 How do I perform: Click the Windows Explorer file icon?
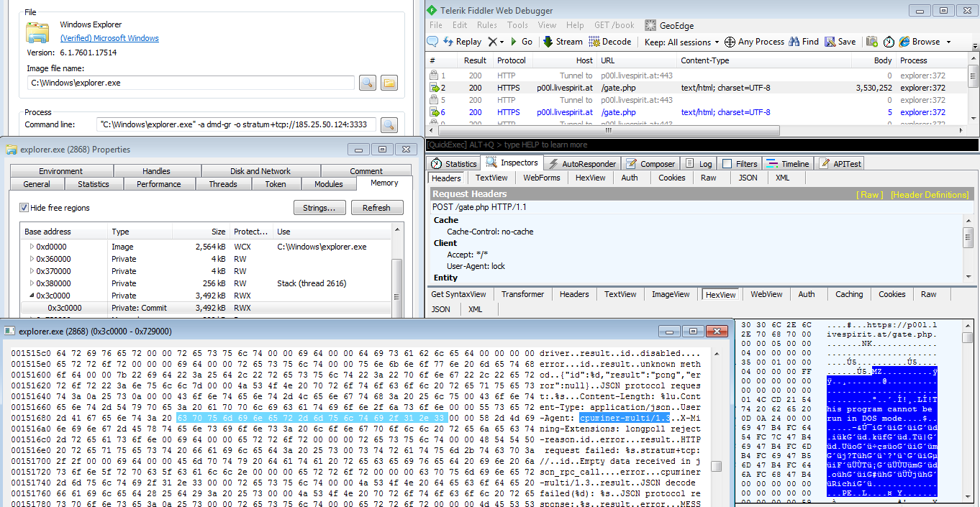pos(37,33)
